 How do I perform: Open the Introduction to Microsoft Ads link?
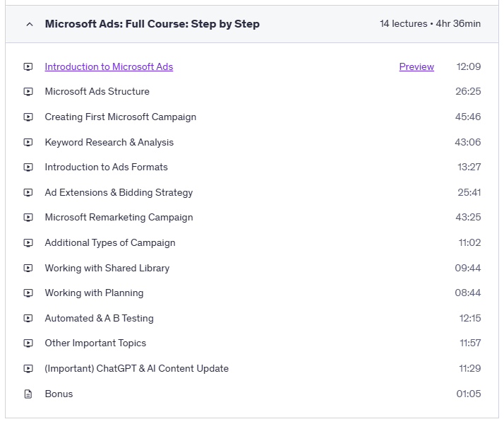[x=109, y=67]
